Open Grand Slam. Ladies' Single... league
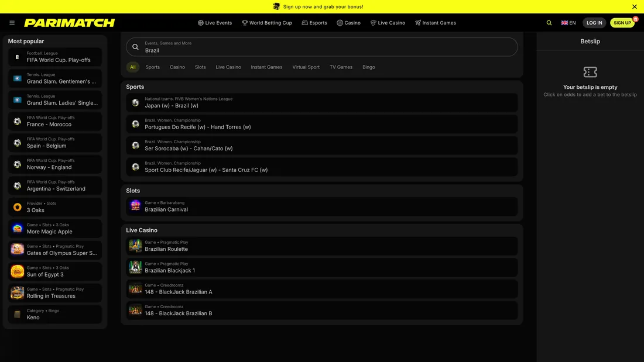 click(55, 100)
